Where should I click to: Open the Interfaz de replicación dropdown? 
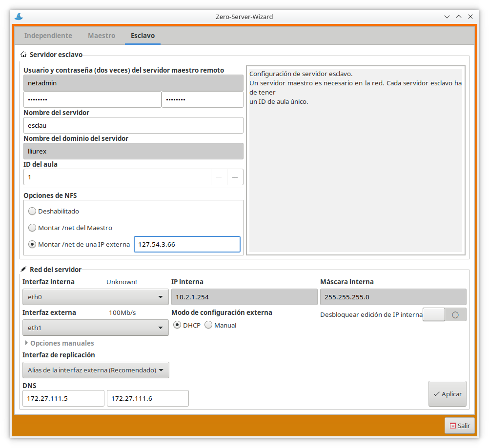96,370
